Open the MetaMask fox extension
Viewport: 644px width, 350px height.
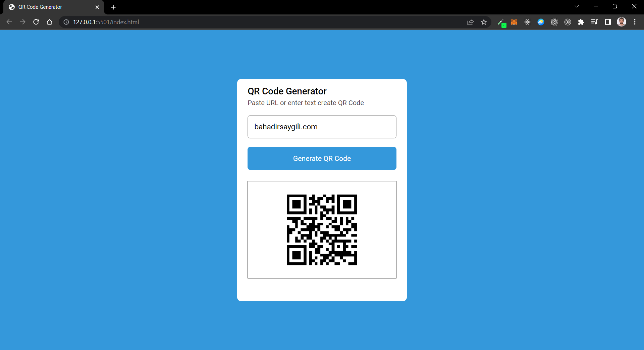[x=514, y=22]
